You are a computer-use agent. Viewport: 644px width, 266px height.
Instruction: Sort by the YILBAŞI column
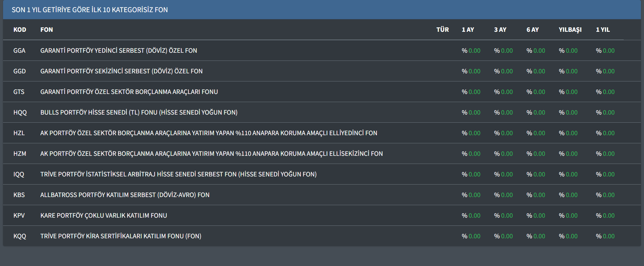coord(570,30)
